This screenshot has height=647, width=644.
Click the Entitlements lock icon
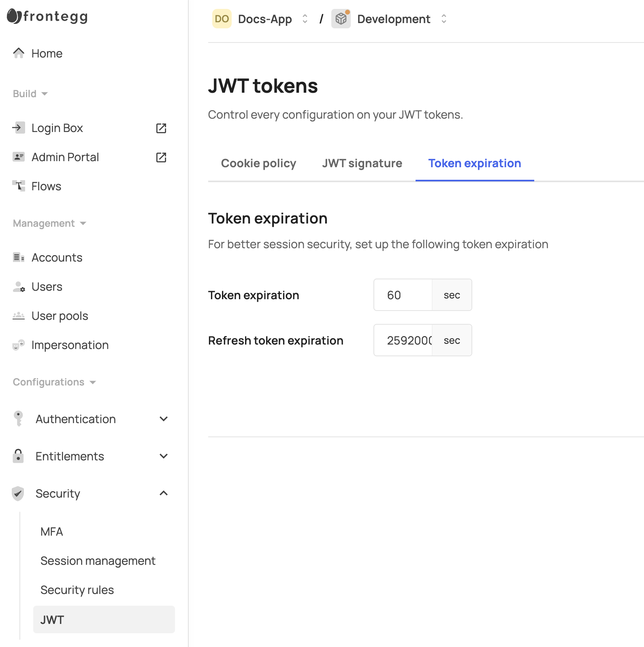pyautogui.click(x=18, y=456)
